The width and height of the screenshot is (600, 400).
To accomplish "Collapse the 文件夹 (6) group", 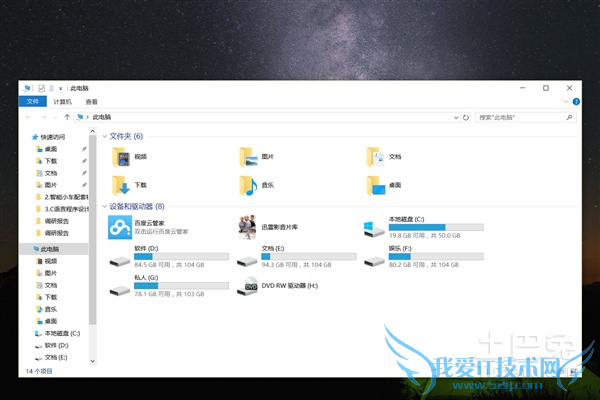I will (x=104, y=136).
